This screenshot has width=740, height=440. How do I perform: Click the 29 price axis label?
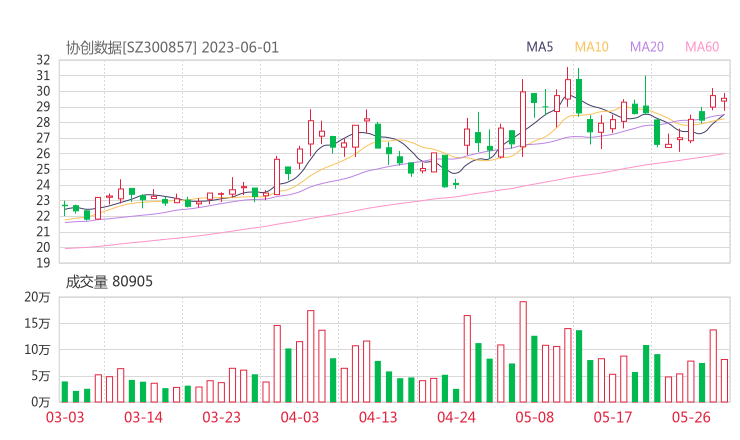click(43, 107)
